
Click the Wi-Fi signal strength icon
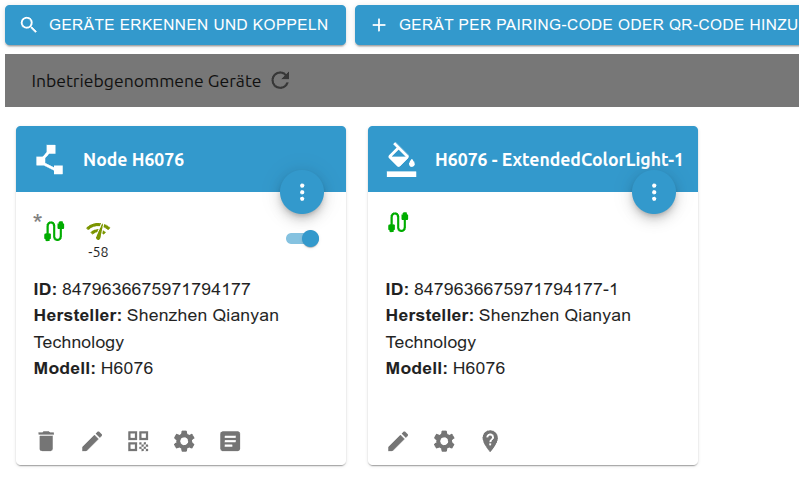point(98,231)
